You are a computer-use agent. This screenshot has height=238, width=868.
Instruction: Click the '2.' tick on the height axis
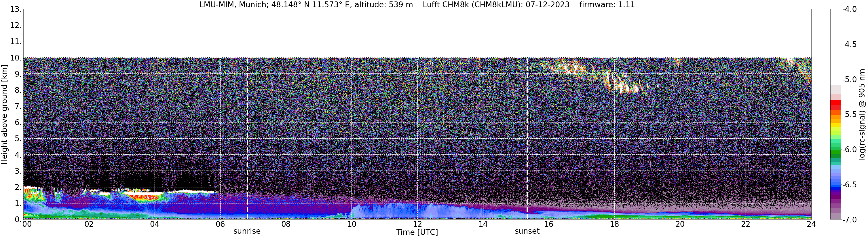click(x=18, y=187)
